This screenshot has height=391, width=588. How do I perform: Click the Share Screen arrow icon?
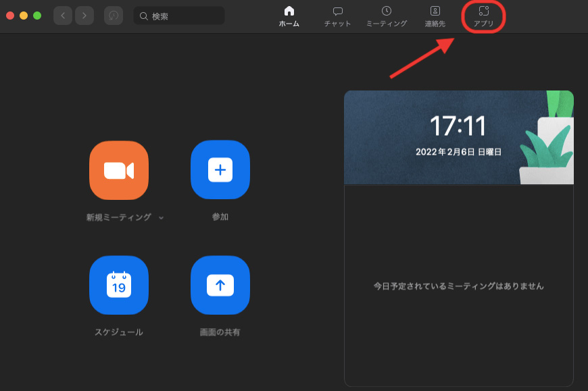coord(220,285)
